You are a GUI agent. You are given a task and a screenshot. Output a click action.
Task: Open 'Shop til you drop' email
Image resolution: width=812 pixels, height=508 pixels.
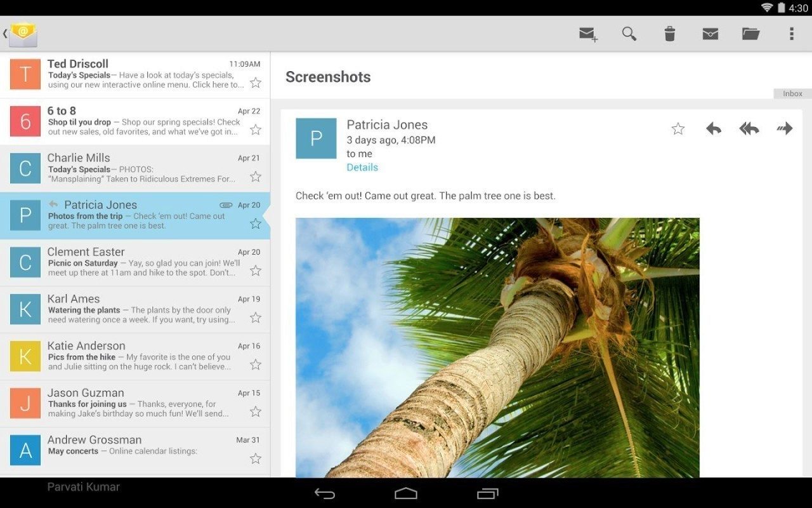[x=135, y=122]
